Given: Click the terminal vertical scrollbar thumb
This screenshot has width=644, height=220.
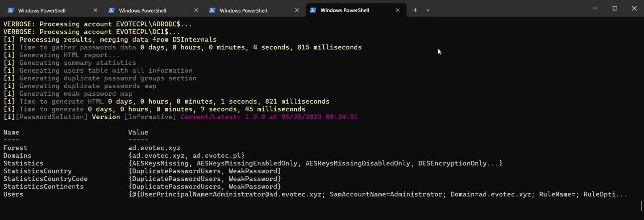Looking at the screenshot, I should (641, 206).
